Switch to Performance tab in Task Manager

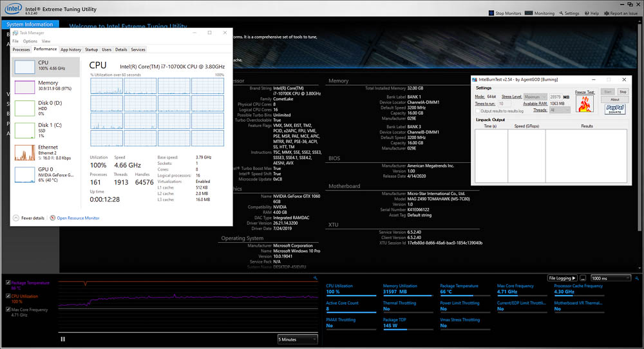(45, 50)
